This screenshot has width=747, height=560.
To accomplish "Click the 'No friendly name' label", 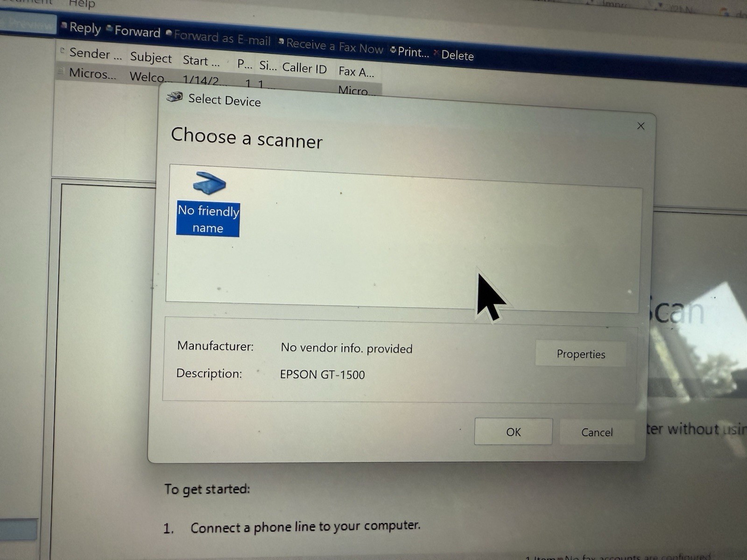I will (208, 219).
